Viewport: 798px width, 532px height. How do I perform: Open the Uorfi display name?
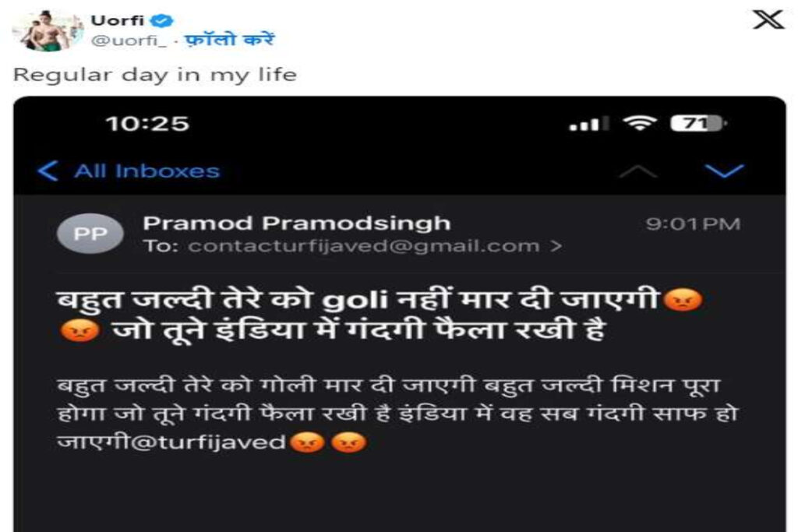[117, 20]
